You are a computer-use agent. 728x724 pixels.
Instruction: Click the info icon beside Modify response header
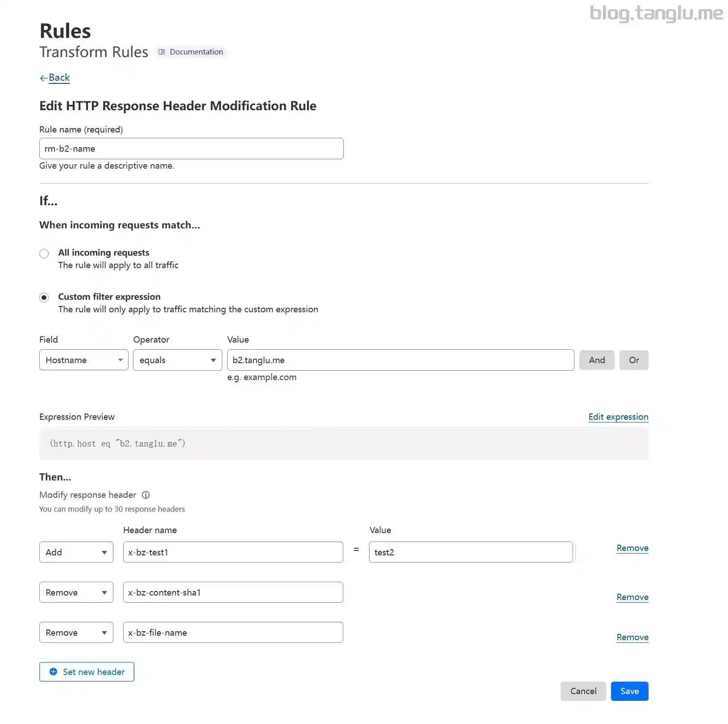pyautogui.click(x=146, y=495)
